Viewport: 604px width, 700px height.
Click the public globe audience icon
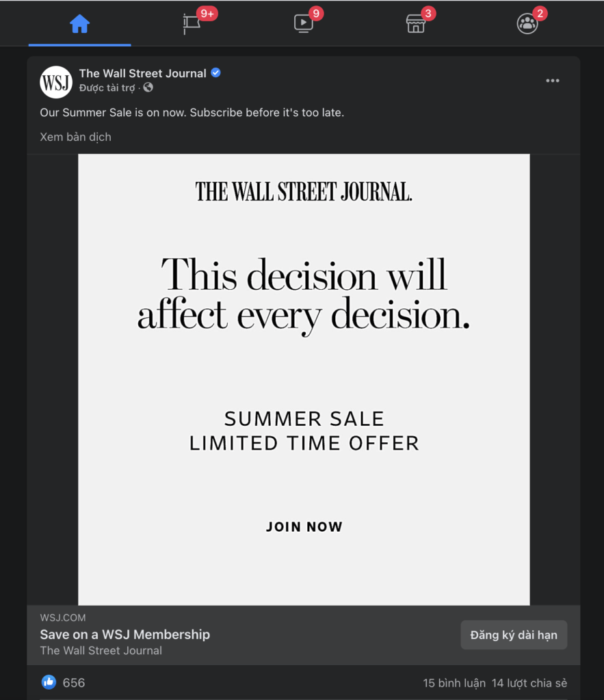click(148, 88)
